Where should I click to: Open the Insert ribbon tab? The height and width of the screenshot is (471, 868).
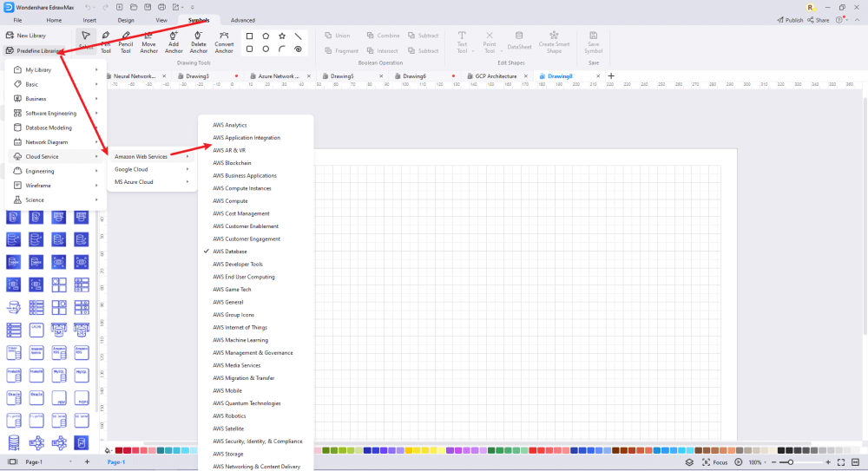[89, 20]
